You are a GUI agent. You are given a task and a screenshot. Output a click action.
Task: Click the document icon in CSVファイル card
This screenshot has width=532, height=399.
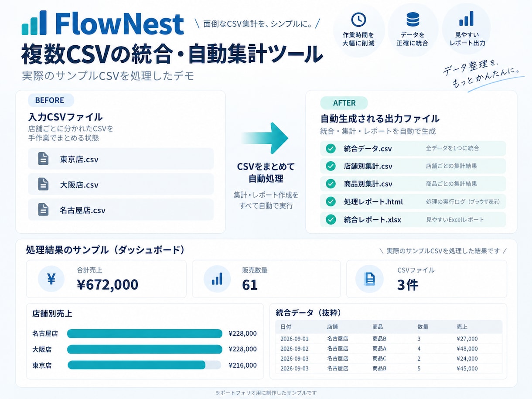370,279
